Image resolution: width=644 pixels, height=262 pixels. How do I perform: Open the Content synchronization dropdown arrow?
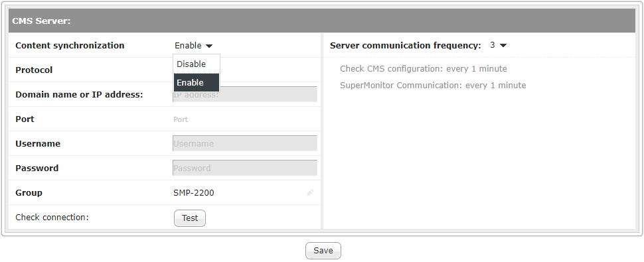tap(208, 46)
